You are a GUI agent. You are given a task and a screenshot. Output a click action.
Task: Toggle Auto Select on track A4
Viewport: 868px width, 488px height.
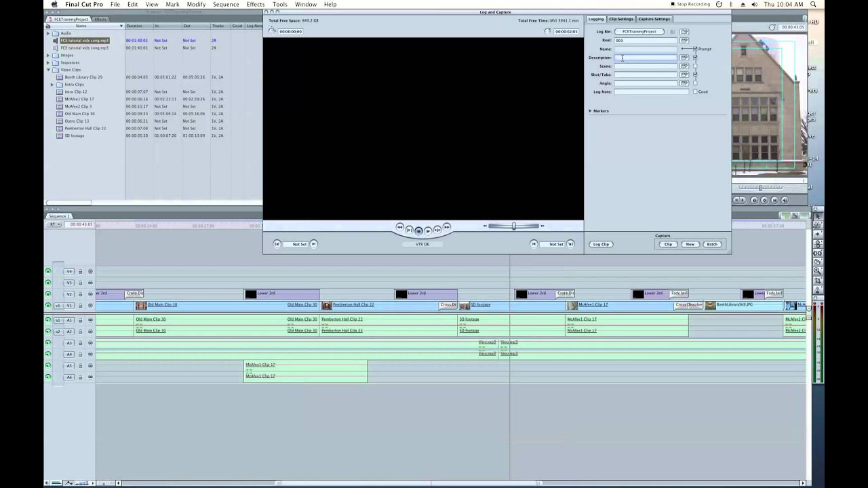click(90, 354)
